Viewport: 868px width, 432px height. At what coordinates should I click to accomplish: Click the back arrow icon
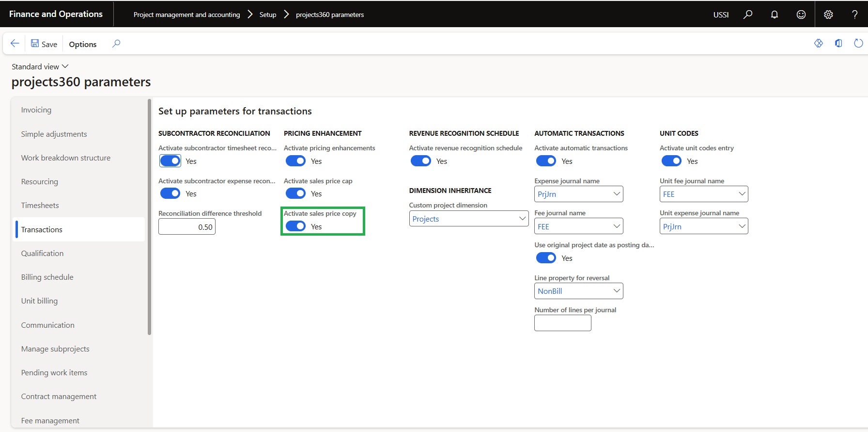pyautogui.click(x=15, y=44)
